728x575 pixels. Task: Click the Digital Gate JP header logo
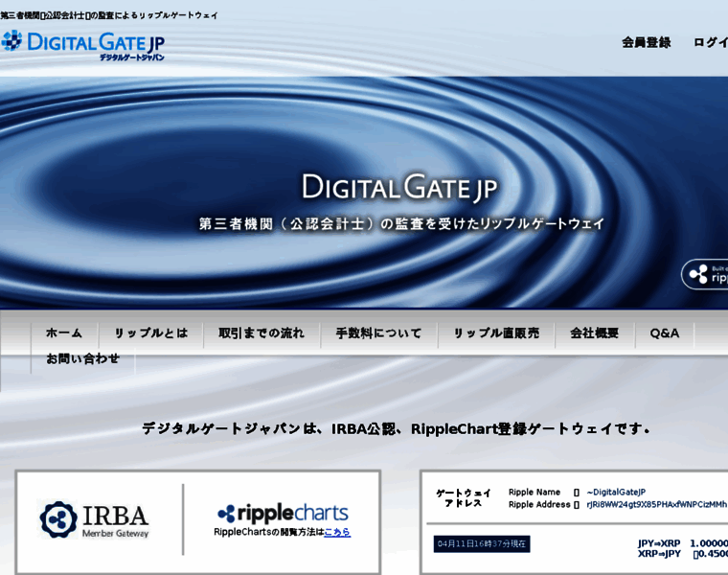82,46
